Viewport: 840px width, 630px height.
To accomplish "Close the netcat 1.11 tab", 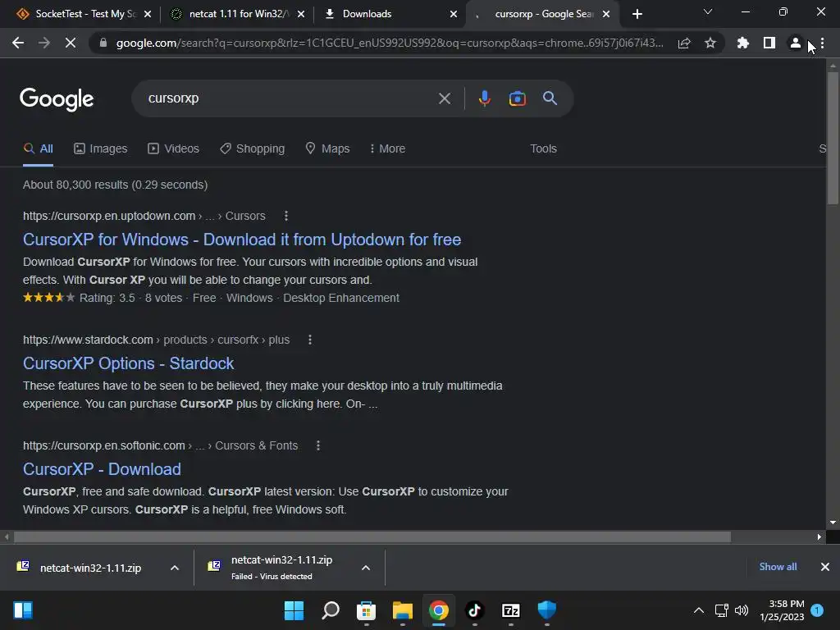I will pyautogui.click(x=301, y=14).
